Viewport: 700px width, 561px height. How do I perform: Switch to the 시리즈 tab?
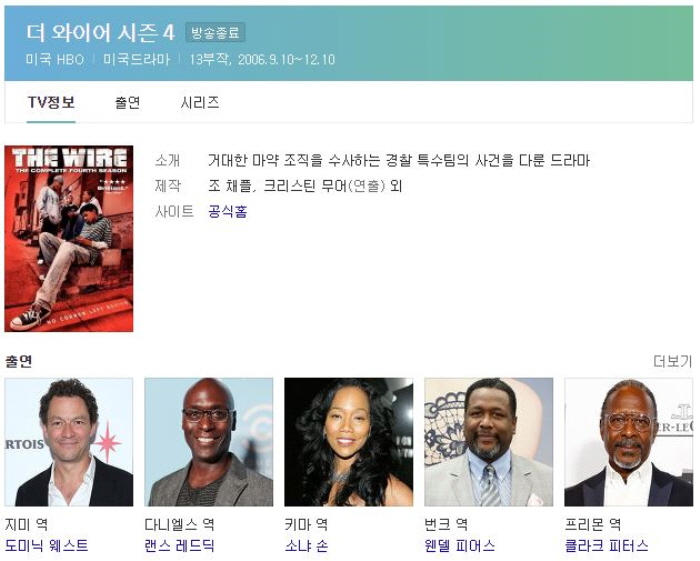tap(200, 103)
